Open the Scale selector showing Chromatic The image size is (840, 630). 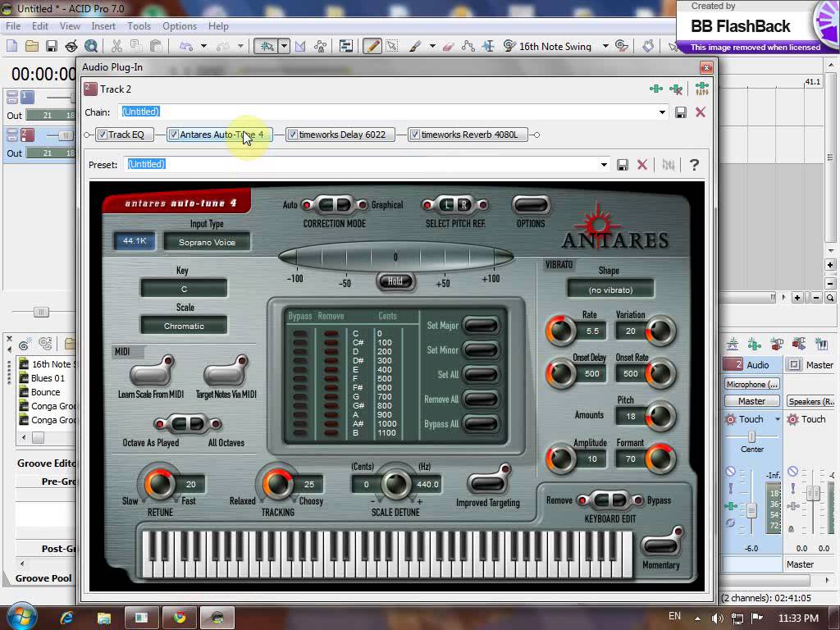point(184,326)
